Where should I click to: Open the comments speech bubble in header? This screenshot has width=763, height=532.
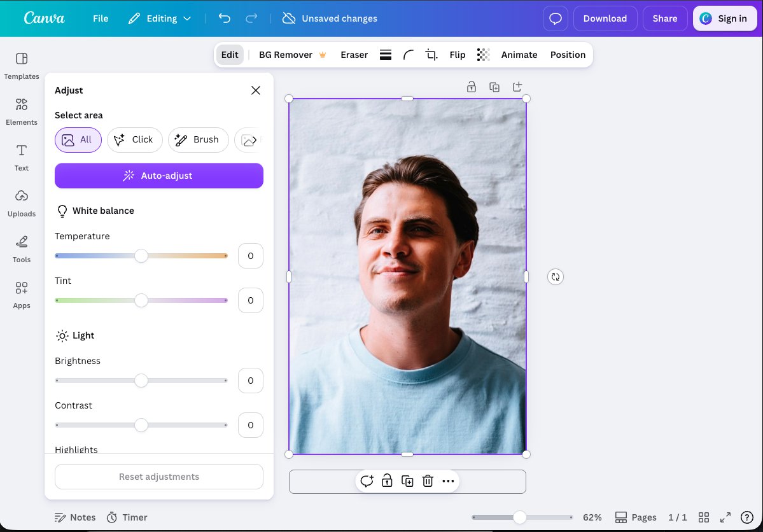tap(555, 18)
